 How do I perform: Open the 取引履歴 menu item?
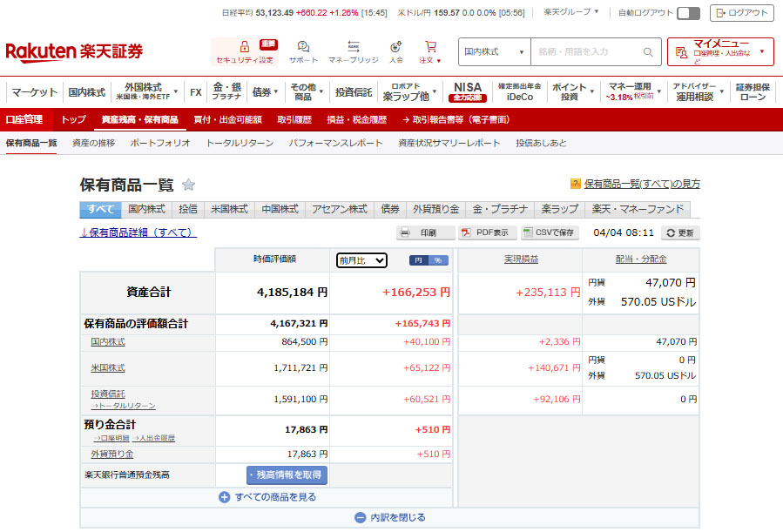tap(294, 119)
